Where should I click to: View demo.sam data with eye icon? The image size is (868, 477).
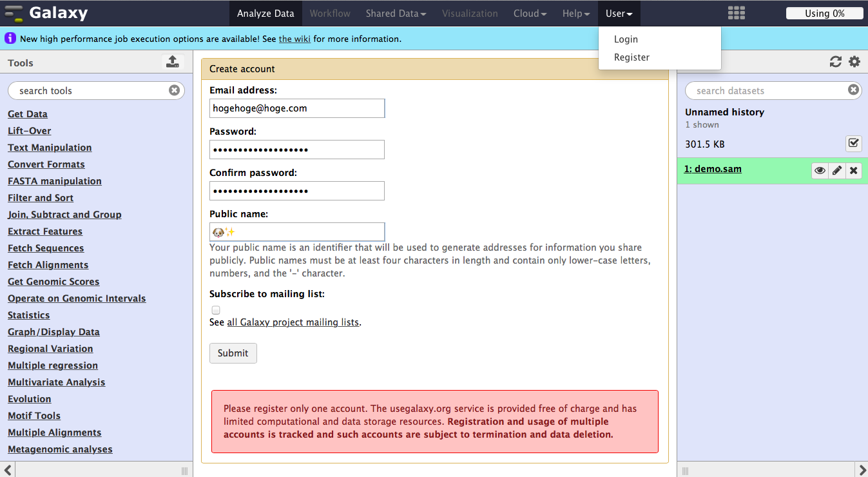[820, 170]
